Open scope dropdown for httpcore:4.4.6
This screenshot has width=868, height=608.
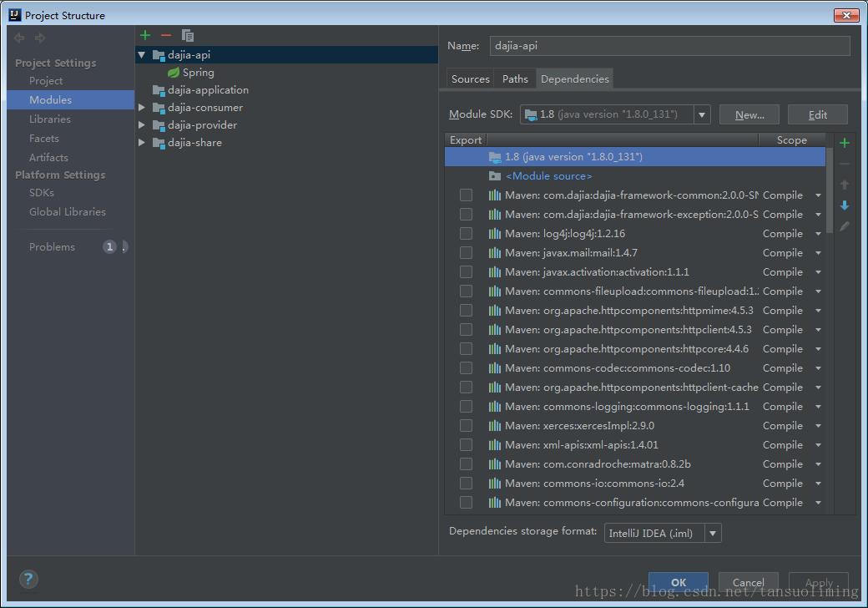818,349
